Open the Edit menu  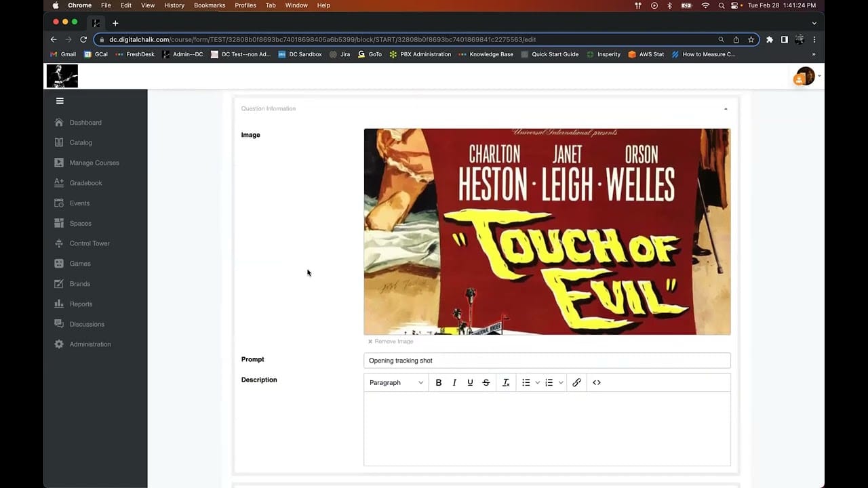126,5
